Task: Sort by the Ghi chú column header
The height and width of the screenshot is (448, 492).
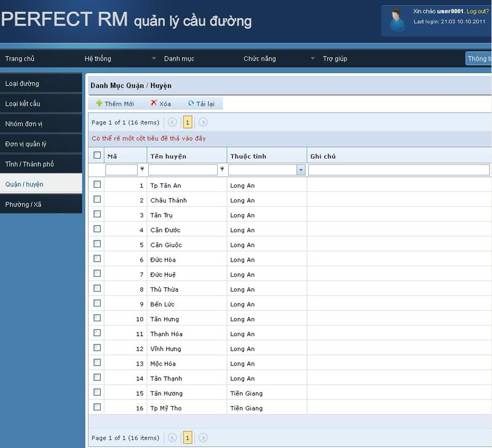Action: click(399, 156)
